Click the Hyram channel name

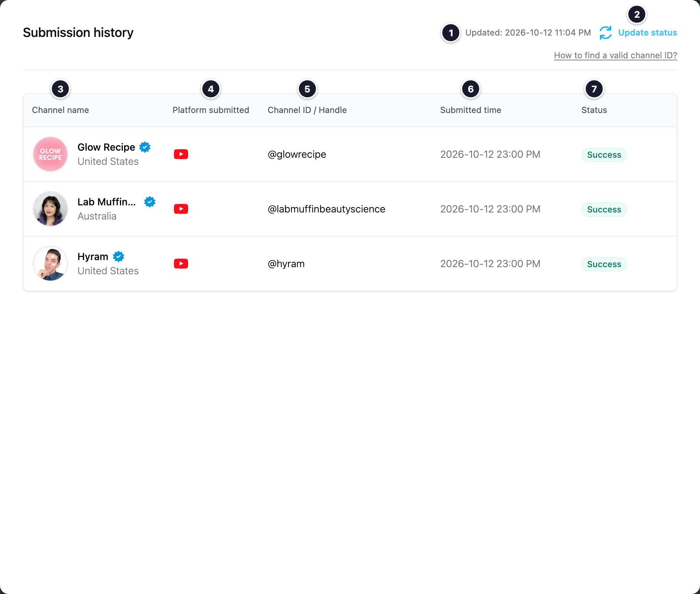93,256
